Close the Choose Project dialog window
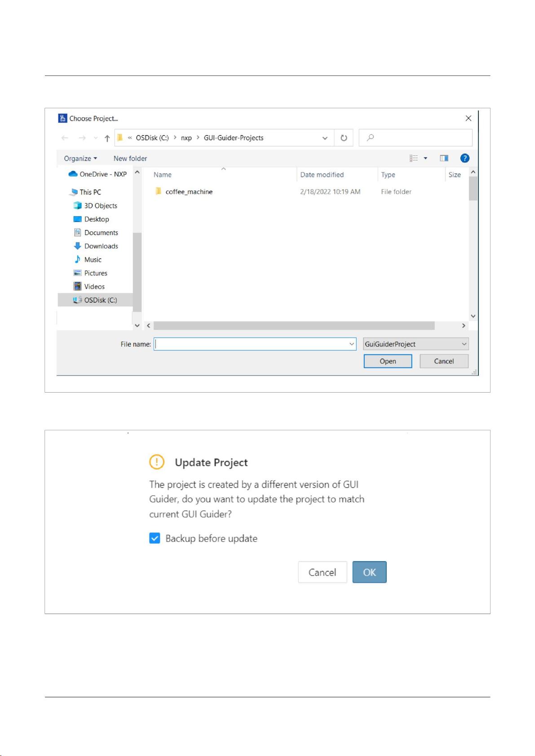 point(469,119)
